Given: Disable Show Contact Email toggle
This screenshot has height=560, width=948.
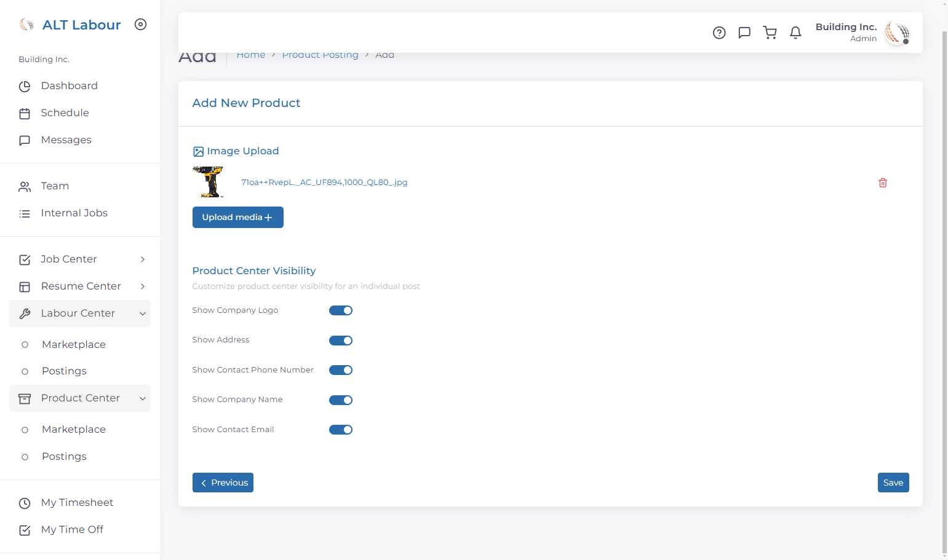Looking at the screenshot, I should (341, 430).
